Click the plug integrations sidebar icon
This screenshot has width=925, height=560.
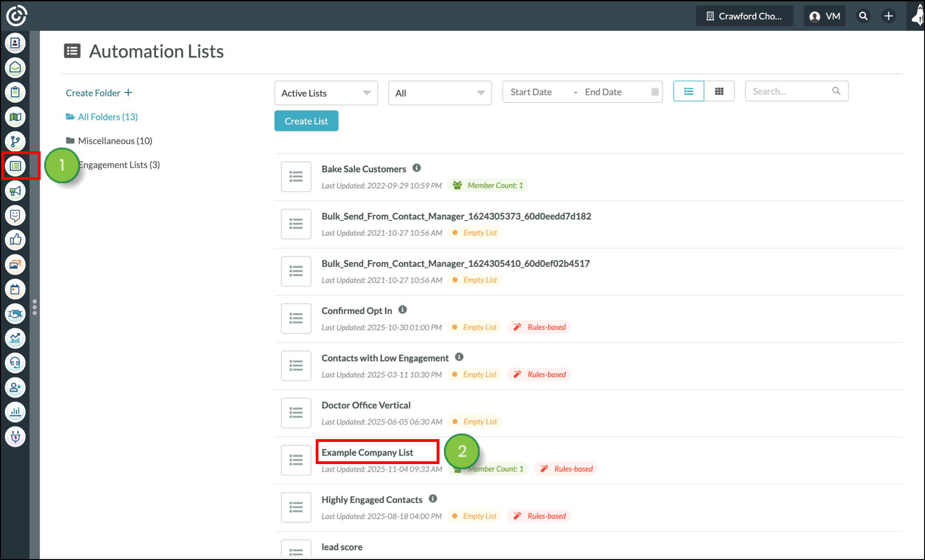[x=15, y=436]
